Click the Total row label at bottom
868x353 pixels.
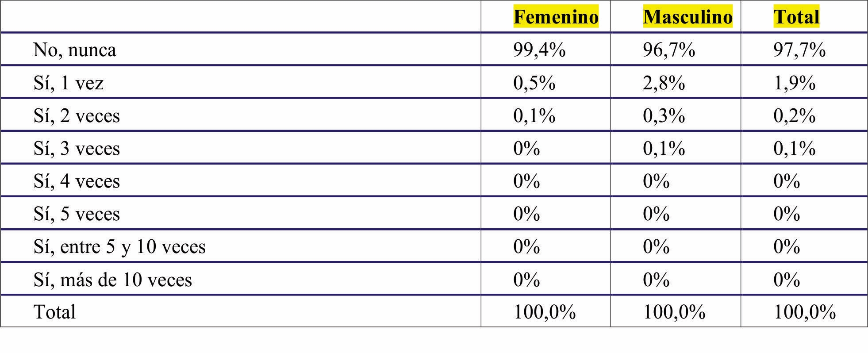(x=54, y=312)
